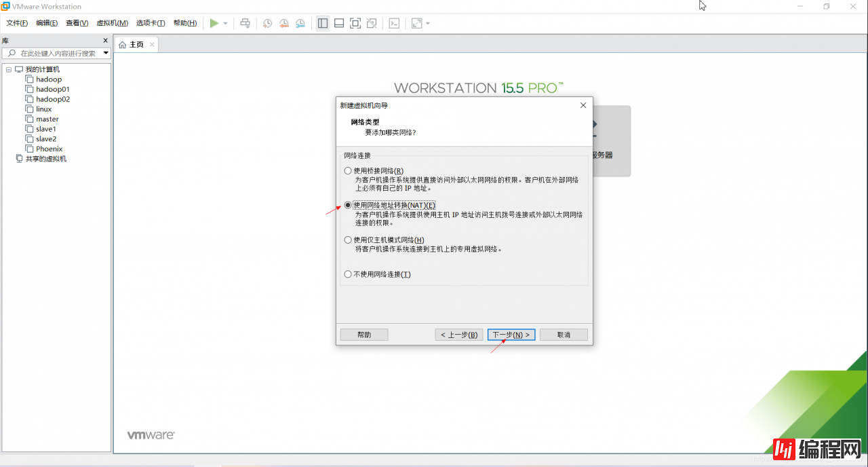Toggle the library sidebar view icon

[x=323, y=23]
